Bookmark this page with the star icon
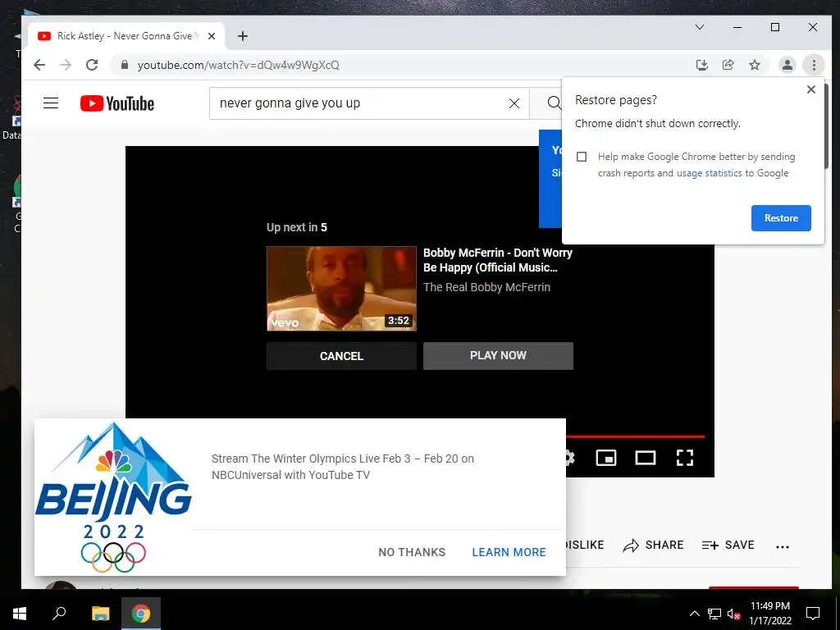Image resolution: width=840 pixels, height=630 pixels. pos(755,65)
